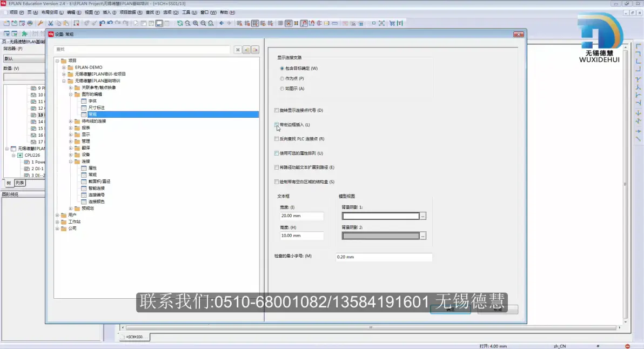Click the export settings icon in dialog
644x349 pixels.
[x=255, y=50]
